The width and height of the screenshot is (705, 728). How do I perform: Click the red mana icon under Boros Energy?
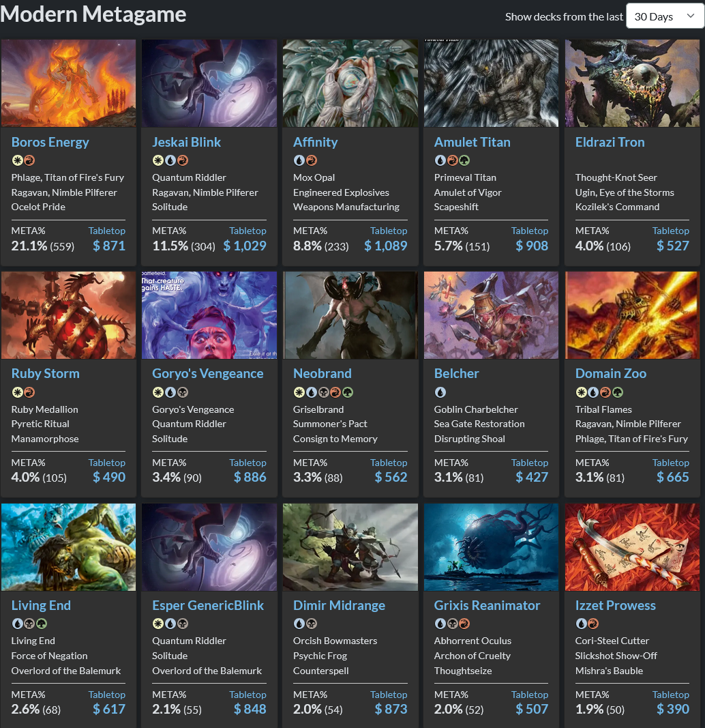coord(29,160)
